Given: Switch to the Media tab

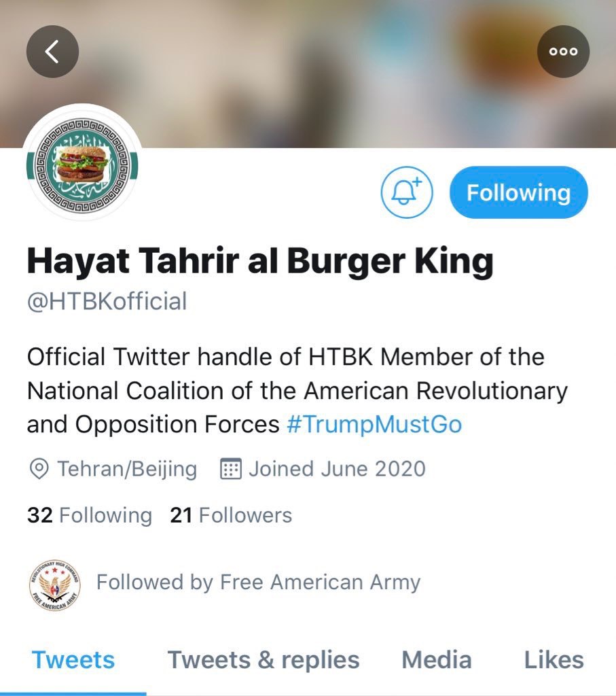Looking at the screenshot, I should (x=437, y=659).
